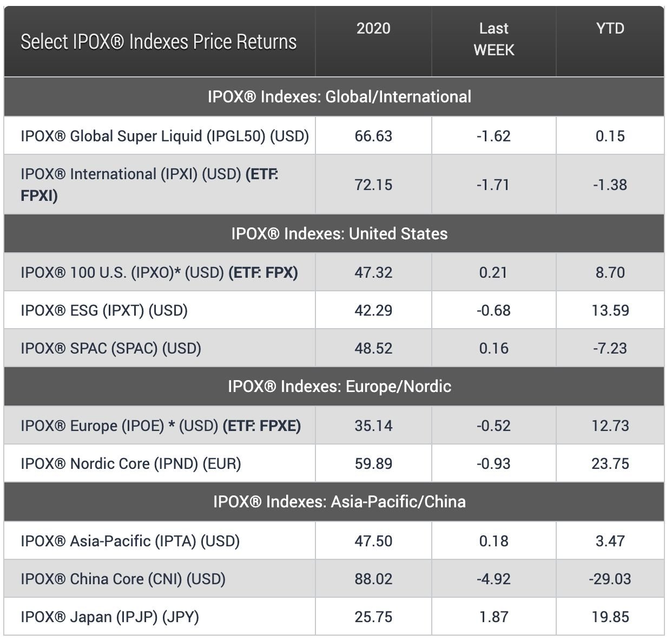This screenshot has width=672, height=640.
Task: Click China Core YTD value -29.03
Action: [x=610, y=579]
